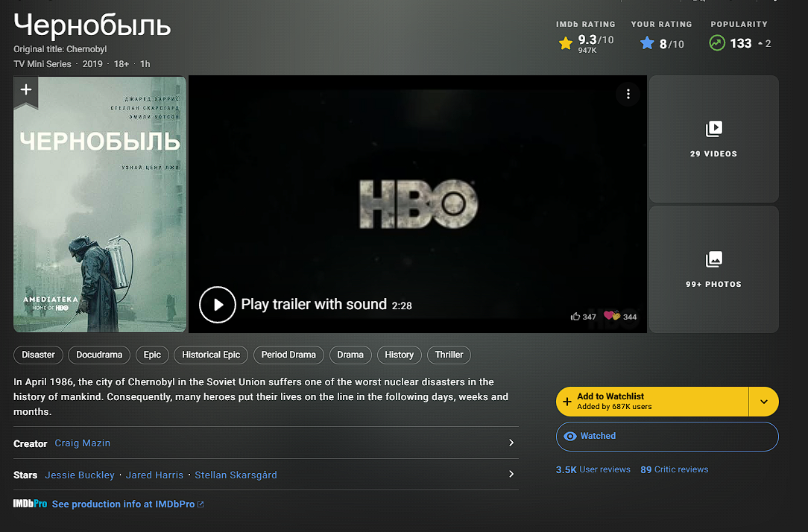Play the trailer with sound

217,304
